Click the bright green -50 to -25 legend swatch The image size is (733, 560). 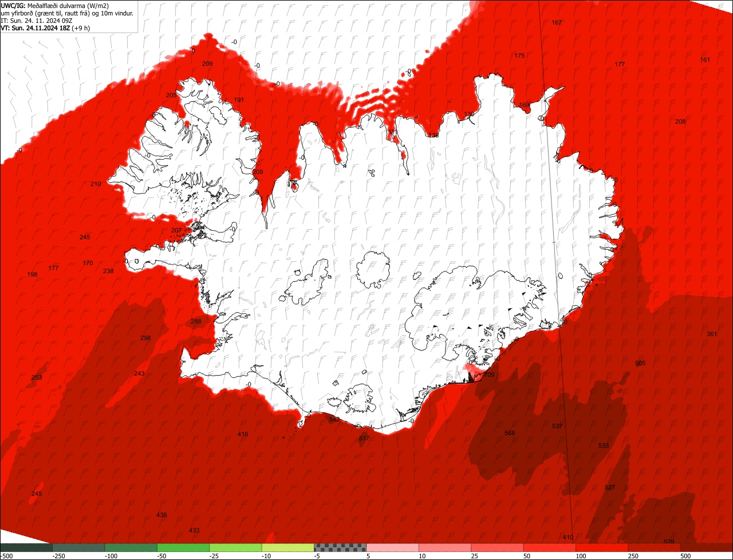(x=183, y=547)
